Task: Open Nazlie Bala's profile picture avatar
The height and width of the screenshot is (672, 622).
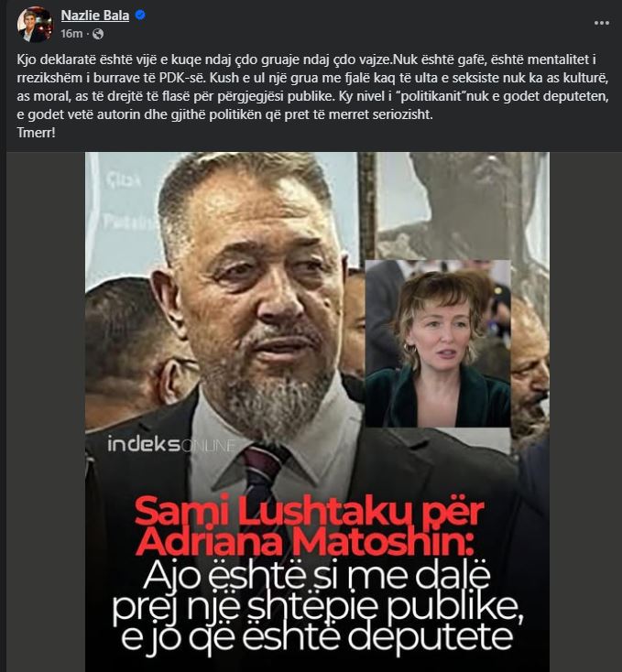Action: [34, 25]
